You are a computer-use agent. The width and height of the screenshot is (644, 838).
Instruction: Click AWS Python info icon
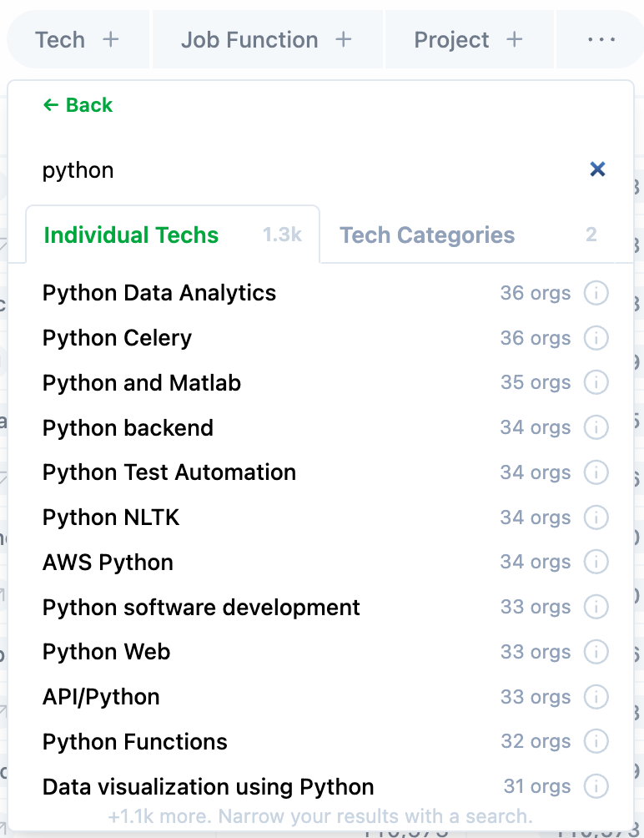pos(596,563)
